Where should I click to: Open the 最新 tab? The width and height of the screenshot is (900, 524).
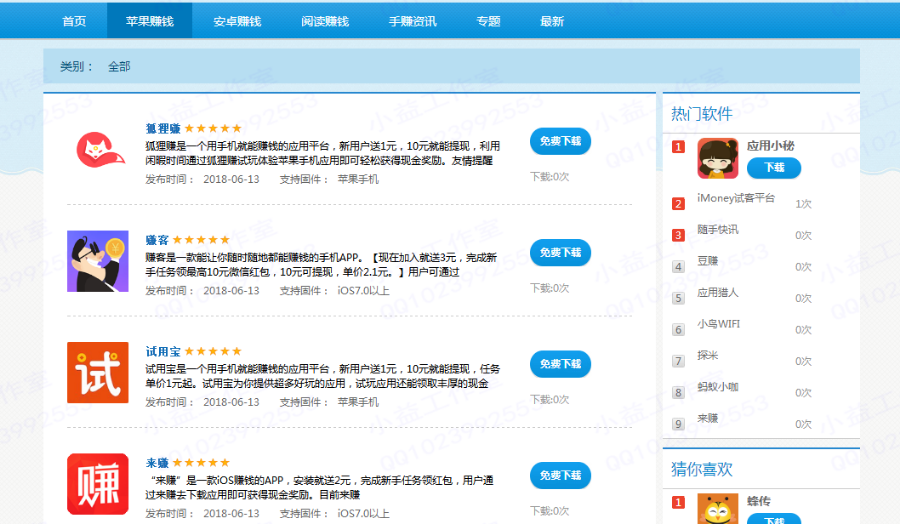[x=552, y=21]
